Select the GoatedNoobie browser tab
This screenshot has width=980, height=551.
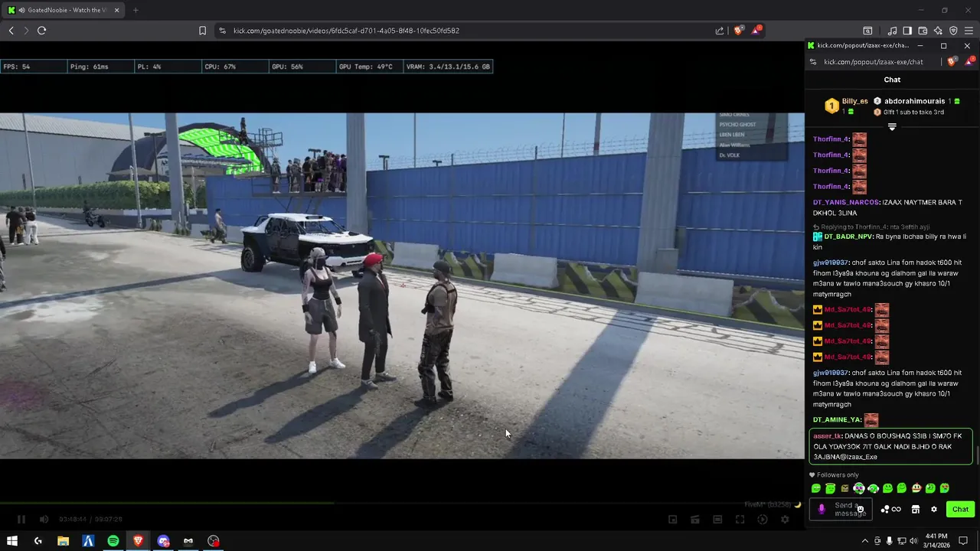(63, 10)
